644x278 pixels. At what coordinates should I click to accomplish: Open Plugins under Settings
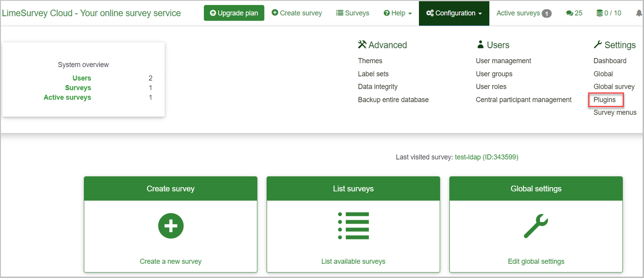pos(604,99)
